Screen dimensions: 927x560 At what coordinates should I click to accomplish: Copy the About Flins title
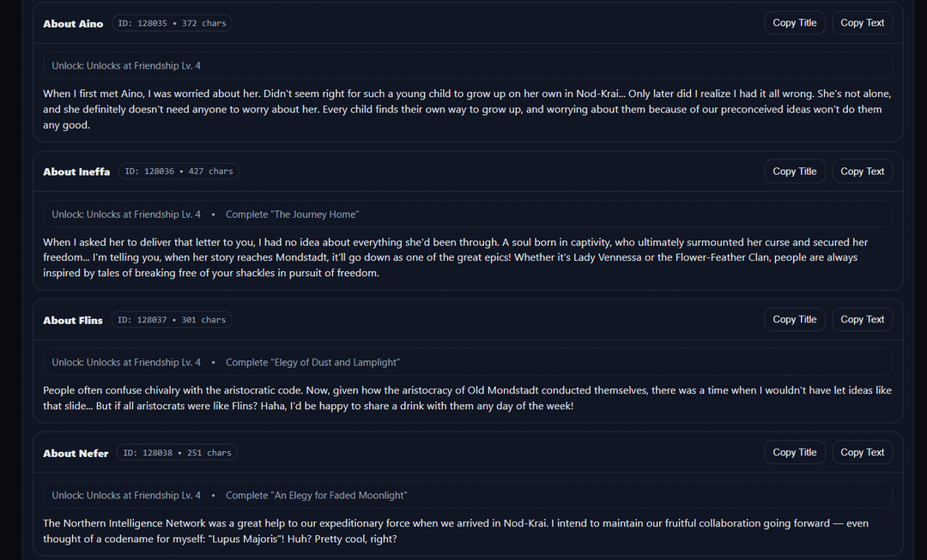pos(795,320)
